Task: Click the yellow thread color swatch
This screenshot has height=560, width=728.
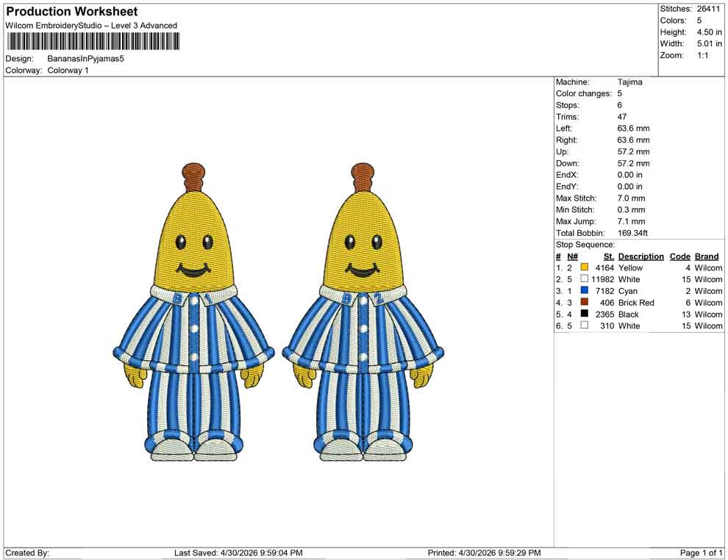Action: [585, 268]
